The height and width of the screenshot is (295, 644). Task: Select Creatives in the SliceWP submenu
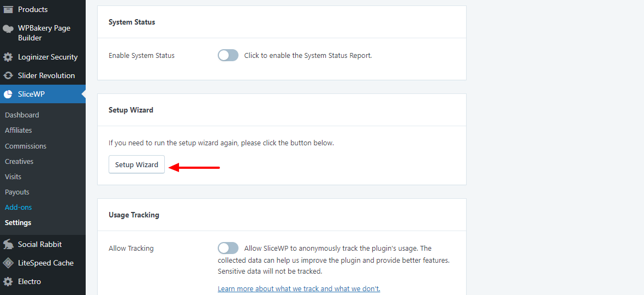[x=19, y=161]
